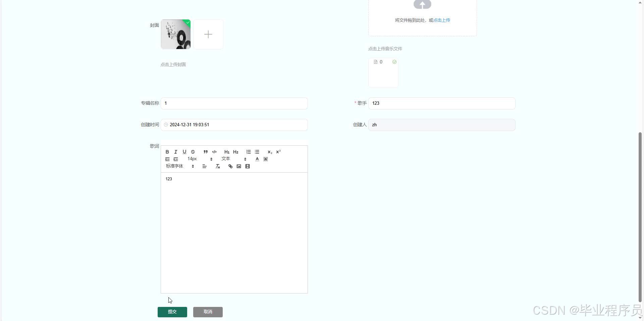
Task: Click the 点击上传音乐文件 hint text
Action: [385, 49]
